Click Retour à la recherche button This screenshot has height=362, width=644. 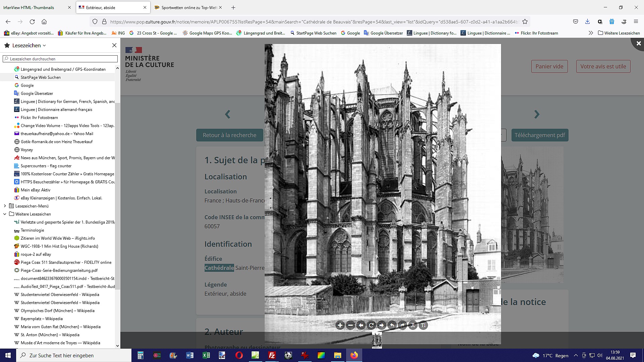click(x=229, y=135)
